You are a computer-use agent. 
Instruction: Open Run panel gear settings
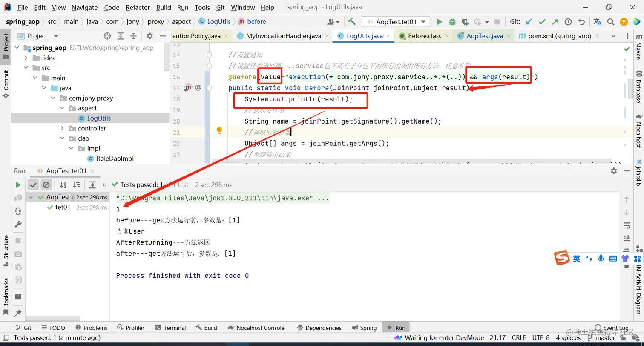(614, 171)
